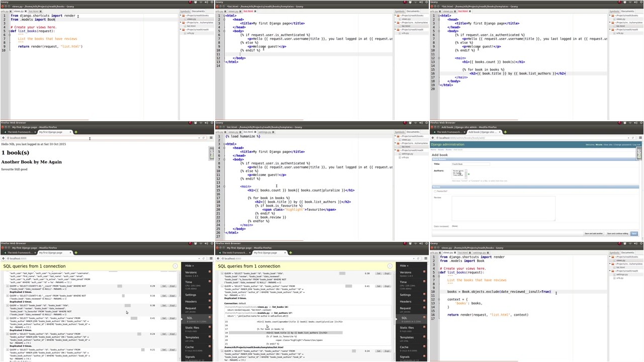
Task: Switch to "The Web framework" tab in Add book window
Action: point(449,132)
